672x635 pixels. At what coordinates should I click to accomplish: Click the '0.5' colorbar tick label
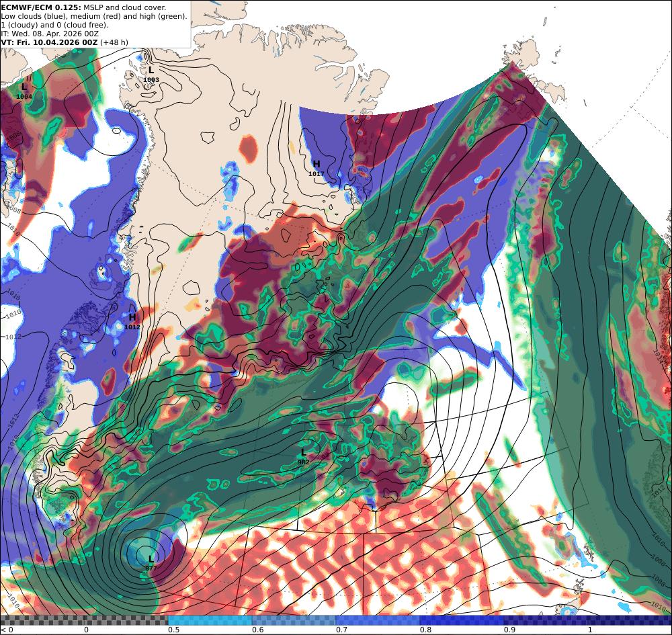173,630
